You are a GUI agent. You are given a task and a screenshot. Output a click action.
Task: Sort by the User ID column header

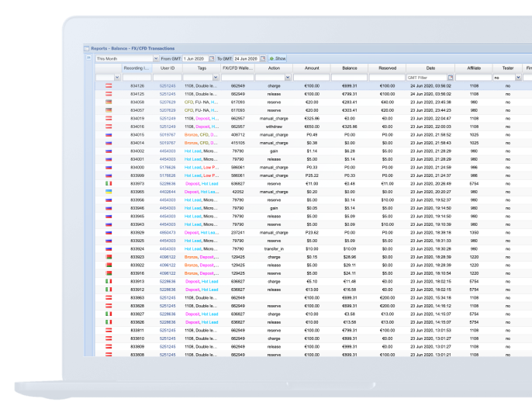point(168,68)
